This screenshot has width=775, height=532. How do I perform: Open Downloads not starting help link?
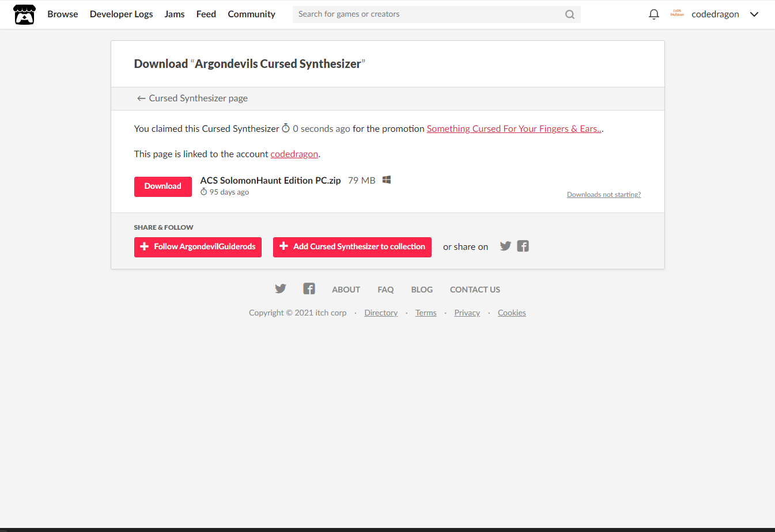(604, 195)
